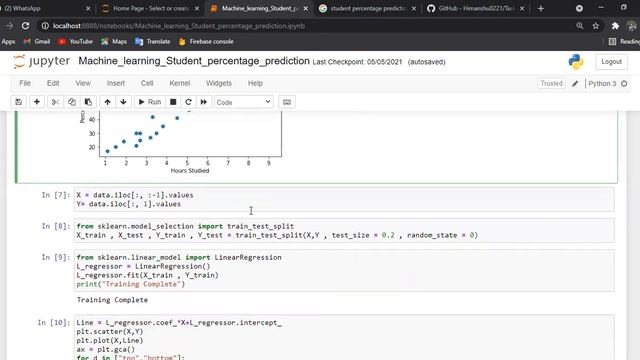Bookmark this page with the star icon

(x=596, y=26)
